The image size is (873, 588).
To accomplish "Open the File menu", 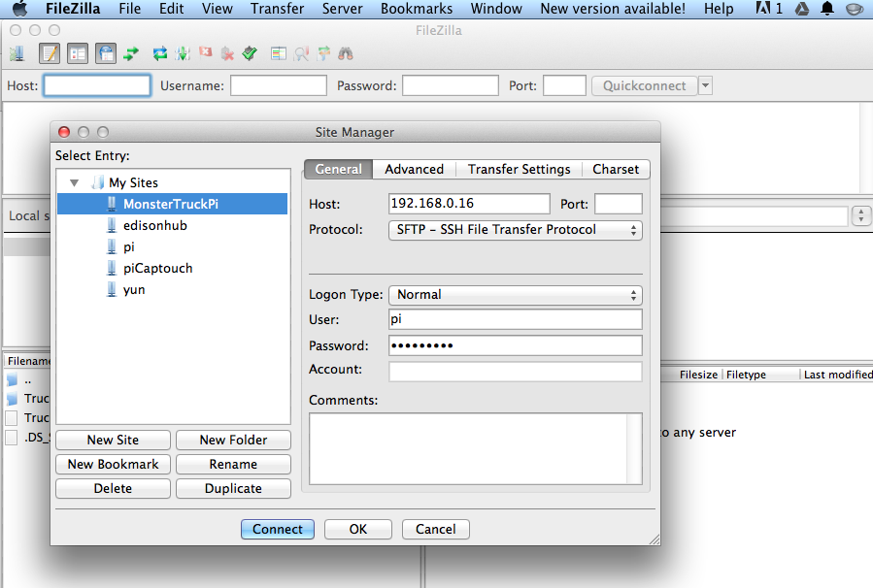I will pyautogui.click(x=130, y=9).
